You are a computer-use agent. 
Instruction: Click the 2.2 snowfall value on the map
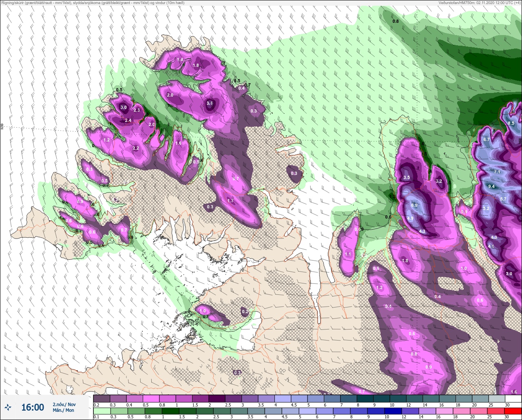click(136, 148)
